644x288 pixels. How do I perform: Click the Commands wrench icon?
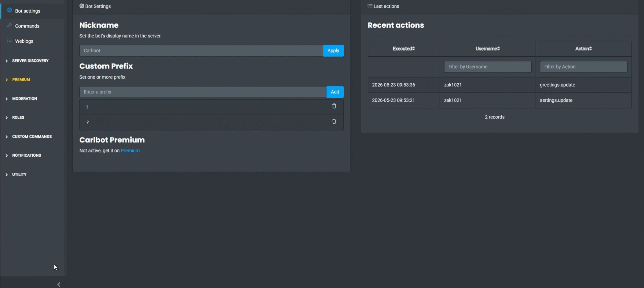point(10,25)
